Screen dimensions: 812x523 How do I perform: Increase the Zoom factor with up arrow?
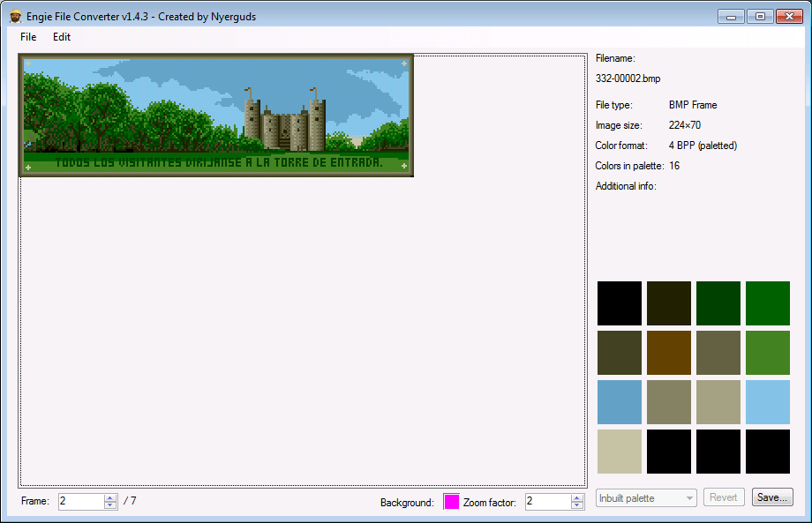pos(577,497)
